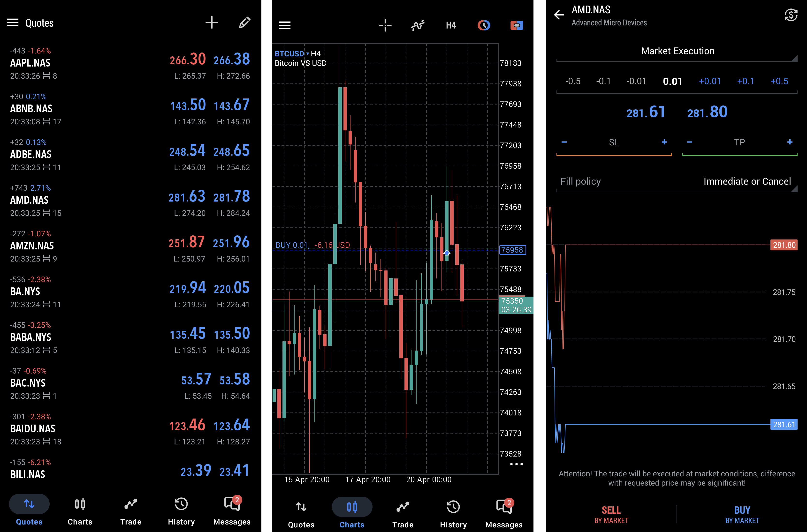807x532 pixels.
Task: Tap SELL BY MARKET button
Action: coord(611,514)
